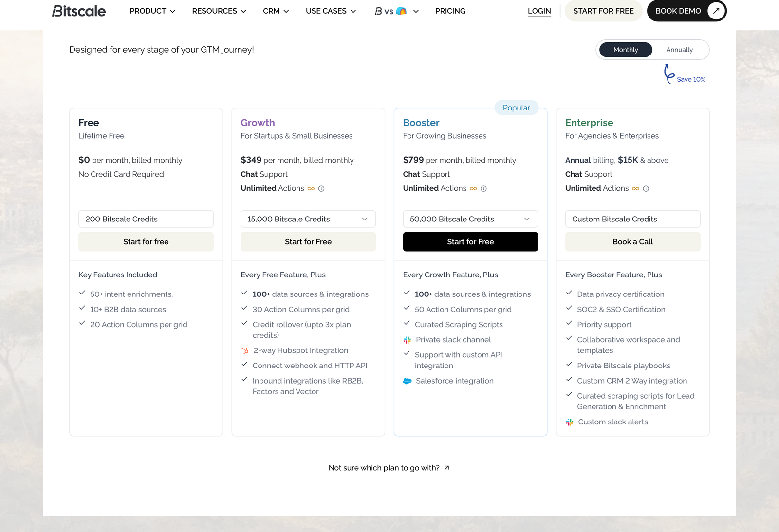Expand the Product menu

pos(152,11)
